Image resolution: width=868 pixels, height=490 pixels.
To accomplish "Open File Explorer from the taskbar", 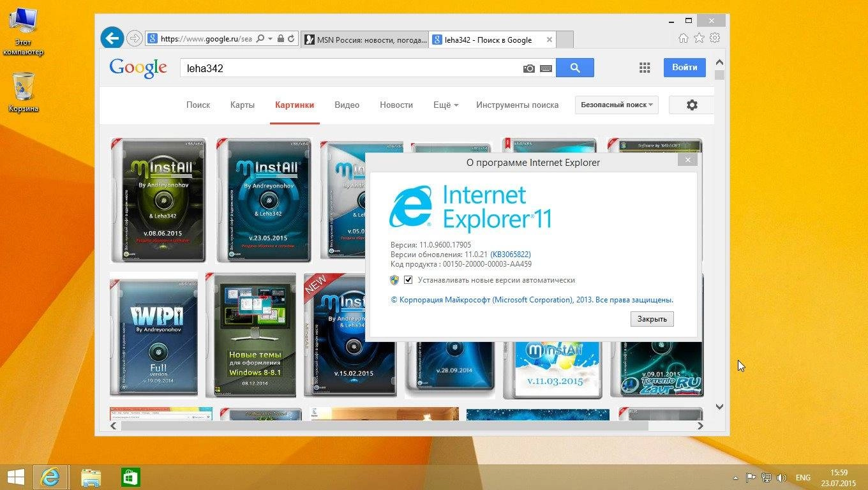I will coord(91,477).
